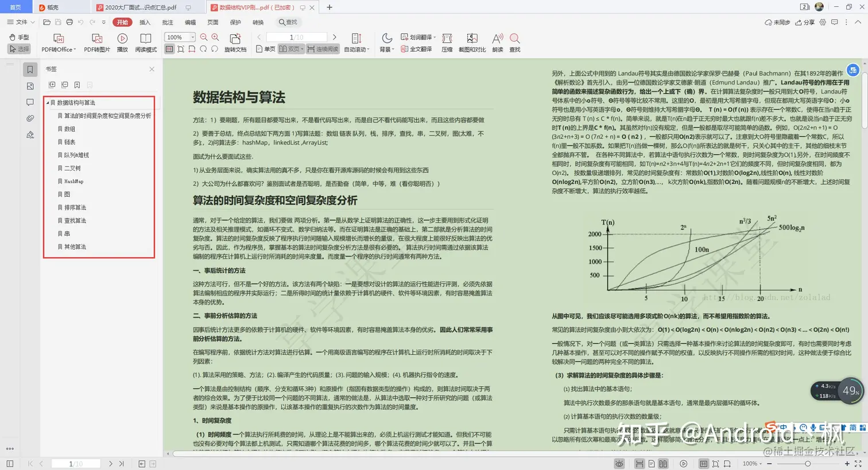The image size is (868, 470).
Task: Open the comments panel in left sidebar
Action: (x=30, y=102)
